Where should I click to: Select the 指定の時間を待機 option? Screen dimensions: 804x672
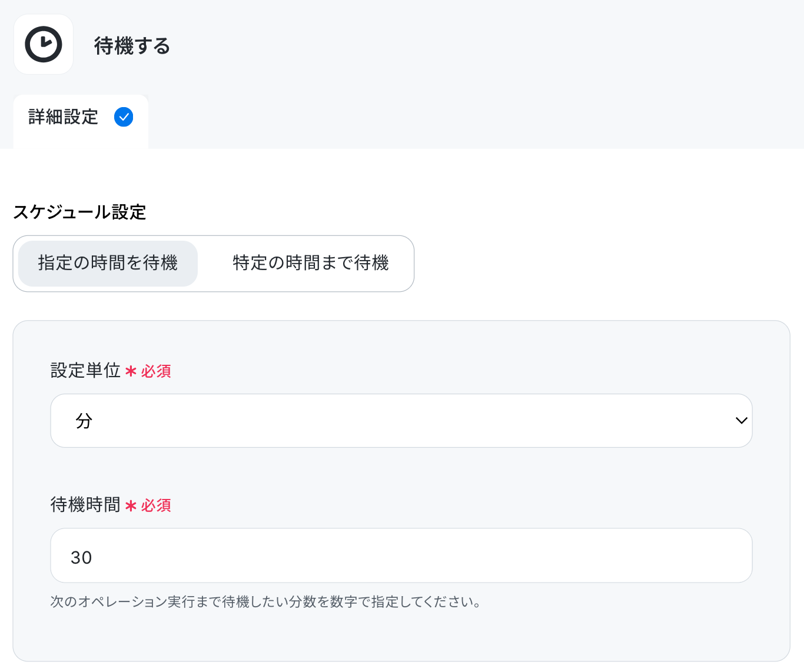coord(108,263)
